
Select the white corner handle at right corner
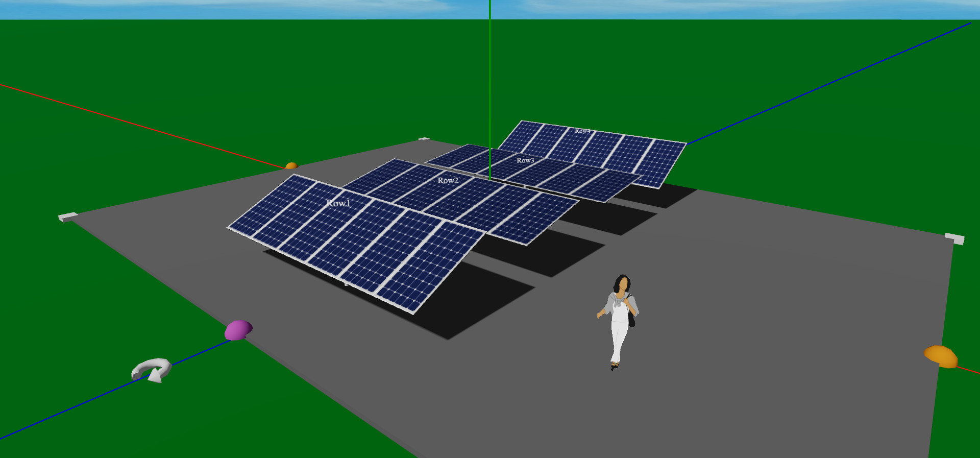coord(954,238)
